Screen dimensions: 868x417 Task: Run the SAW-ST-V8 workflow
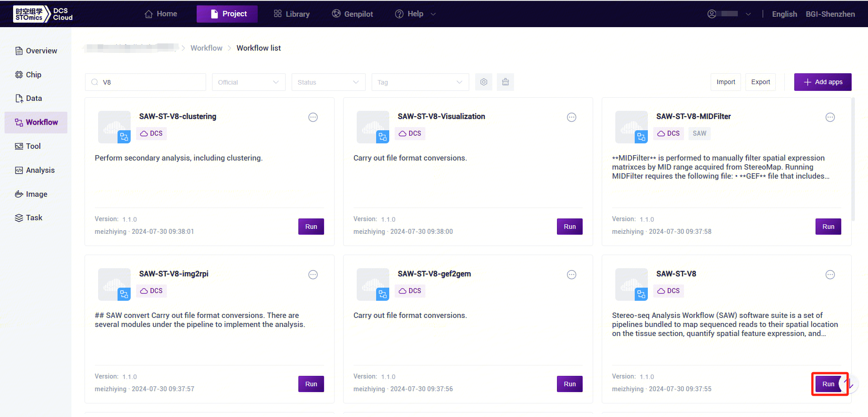coord(828,384)
